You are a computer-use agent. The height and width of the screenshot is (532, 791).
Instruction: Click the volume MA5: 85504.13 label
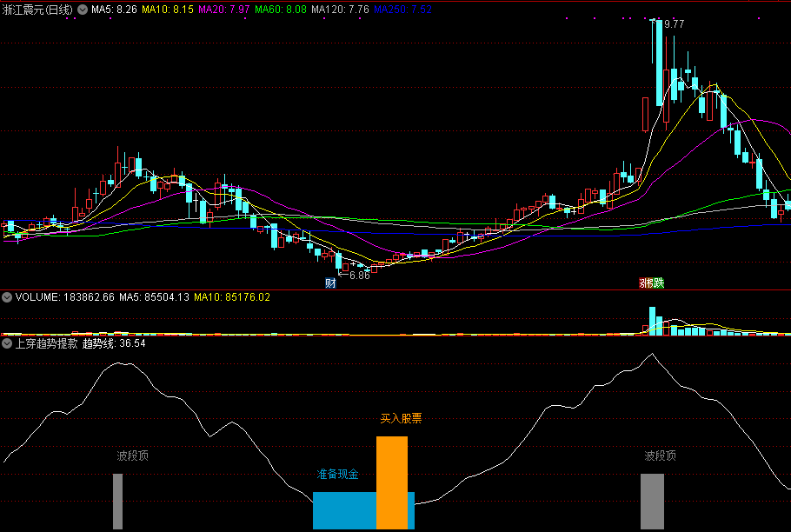point(155,297)
